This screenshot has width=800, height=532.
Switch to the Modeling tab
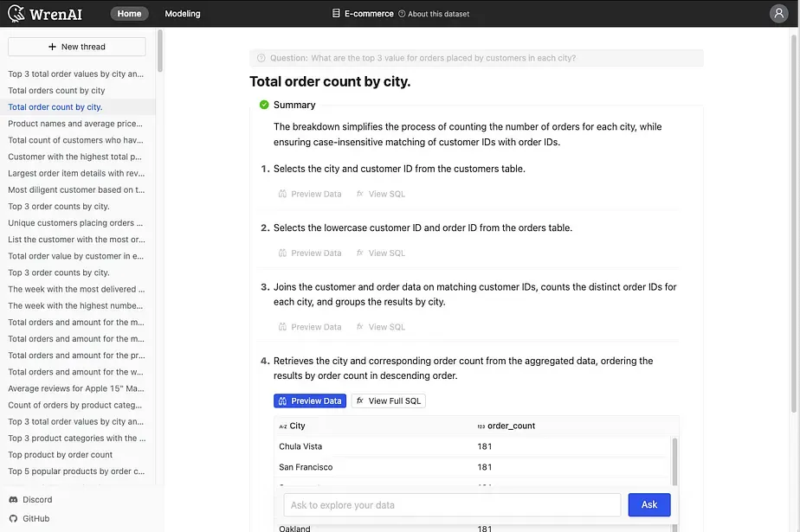click(x=182, y=14)
